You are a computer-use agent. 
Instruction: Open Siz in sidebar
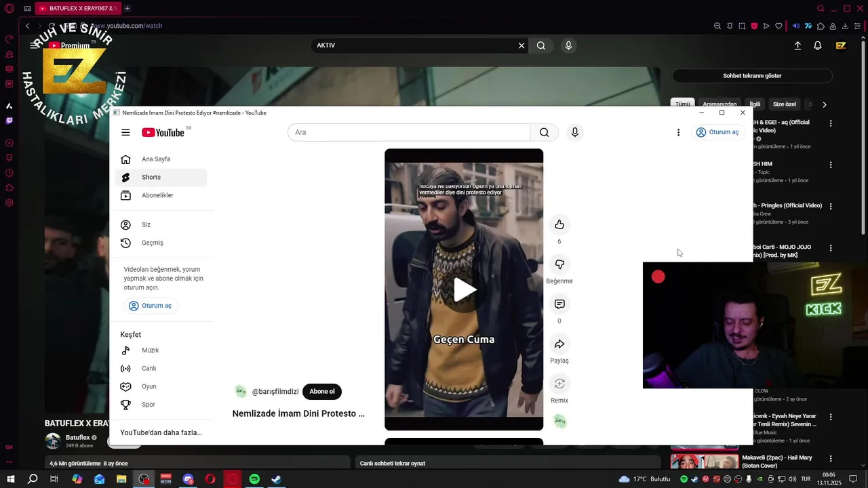pos(161,224)
